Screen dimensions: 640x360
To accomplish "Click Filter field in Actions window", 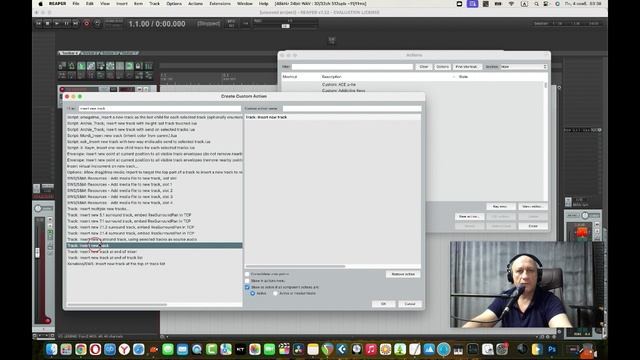I will (x=352, y=67).
